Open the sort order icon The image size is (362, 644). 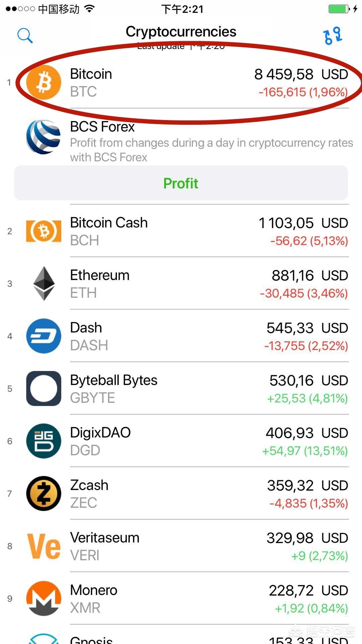pyautogui.click(x=333, y=36)
